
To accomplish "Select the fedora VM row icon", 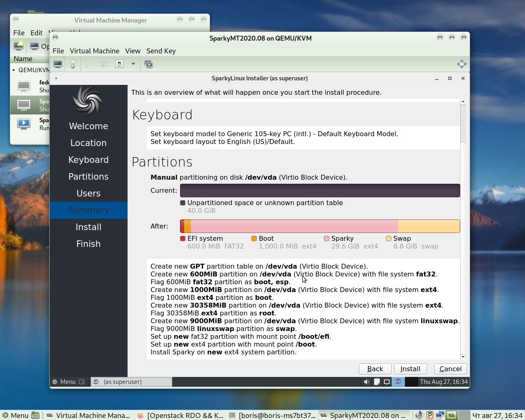I will [24, 86].
